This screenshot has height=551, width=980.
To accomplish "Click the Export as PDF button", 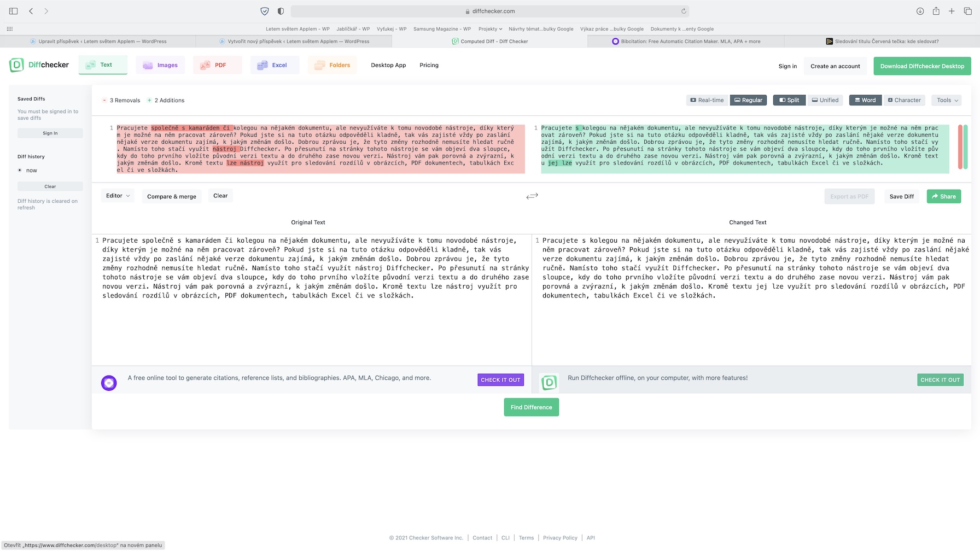I will (849, 196).
